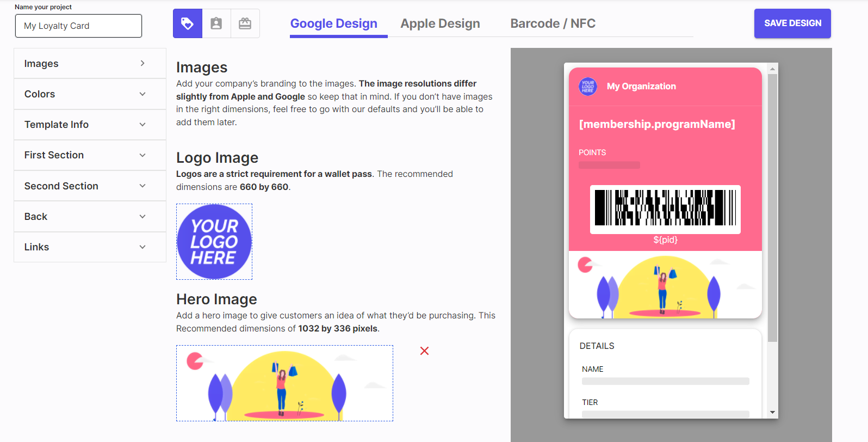
Task: Click the 'TIER' field label in preview
Action: click(x=590, y=402)
